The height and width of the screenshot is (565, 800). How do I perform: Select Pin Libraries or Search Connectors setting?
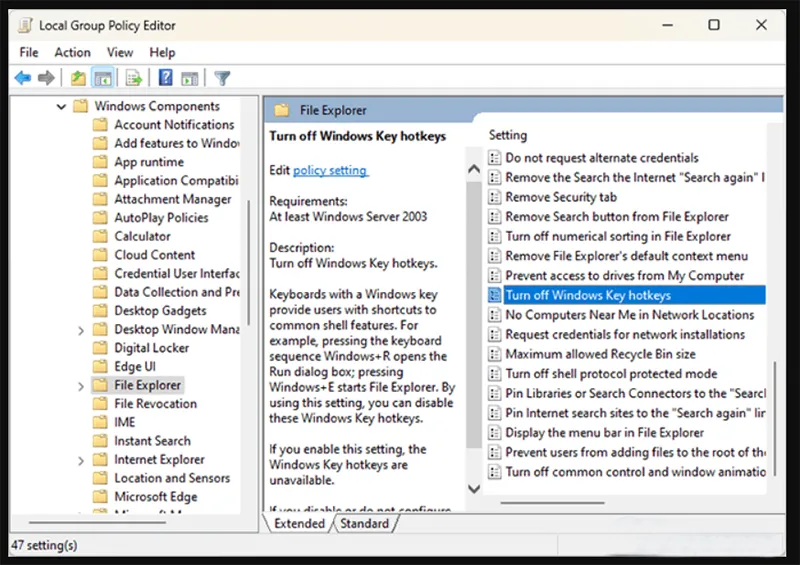pos(635,394)
